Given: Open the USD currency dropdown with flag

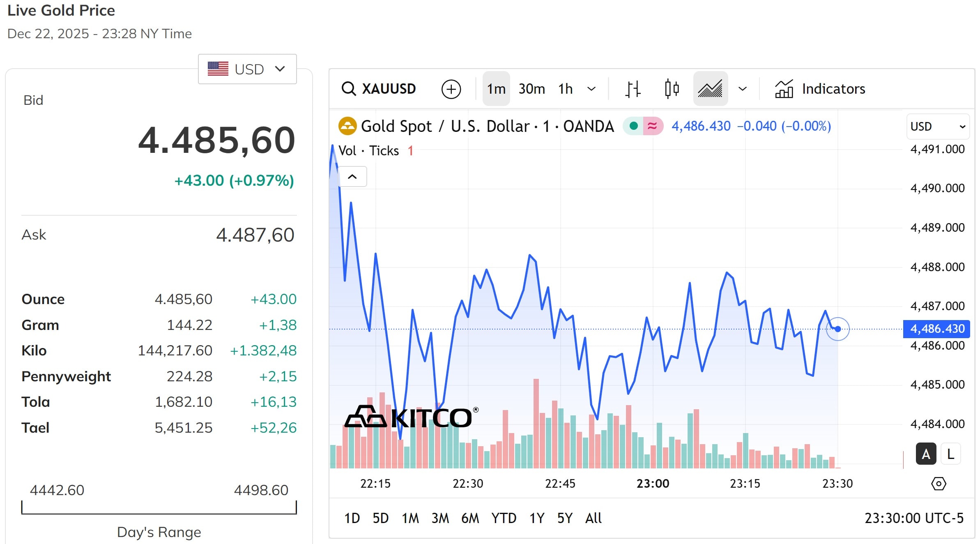Looking at the screenshot, I should [247, 69].
